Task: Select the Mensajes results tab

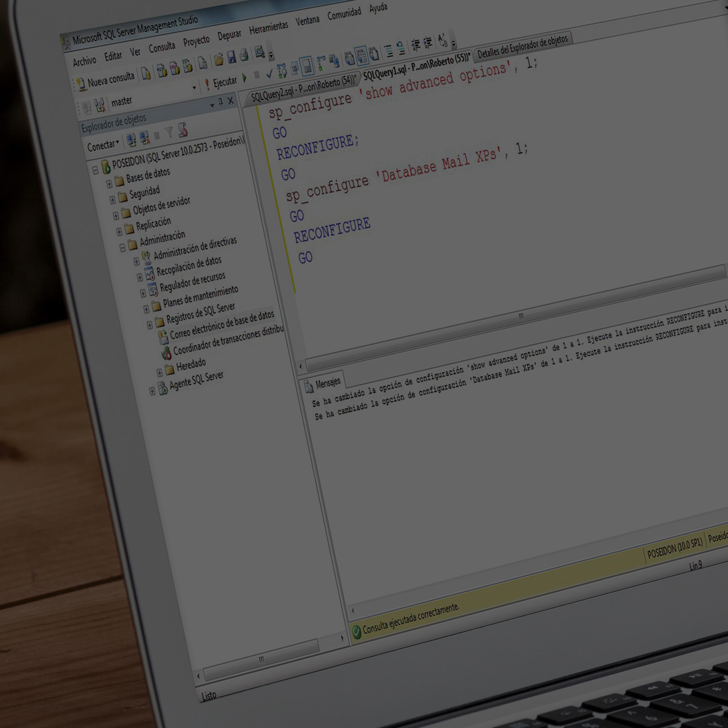Action: click(323, 384)
